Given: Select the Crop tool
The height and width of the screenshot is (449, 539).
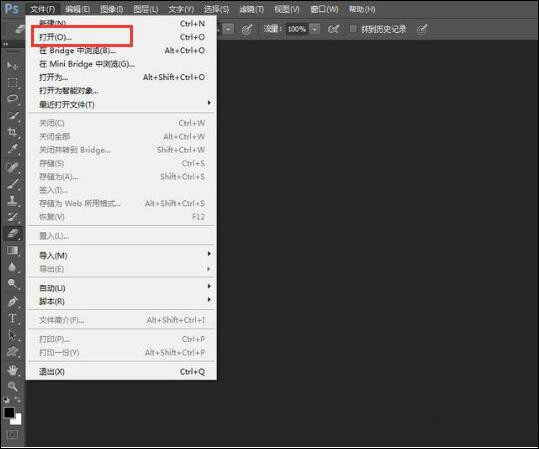Looking at the screenshot, I should point(12,132).
